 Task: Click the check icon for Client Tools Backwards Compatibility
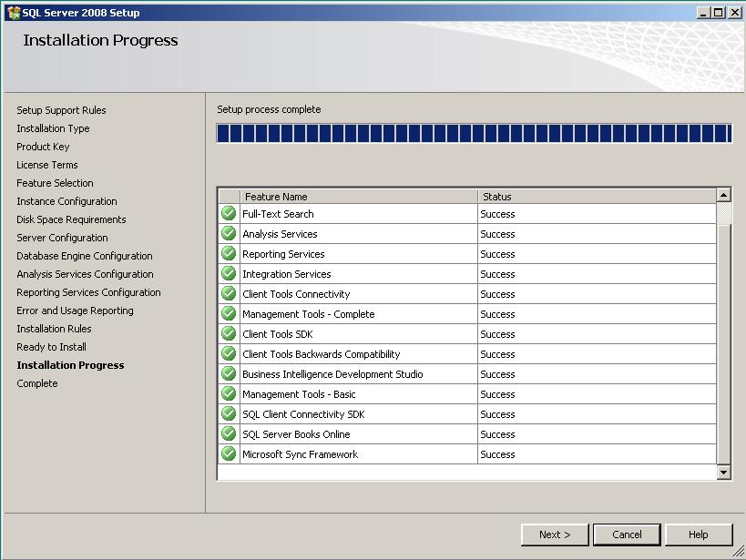[x=229, y=353]
